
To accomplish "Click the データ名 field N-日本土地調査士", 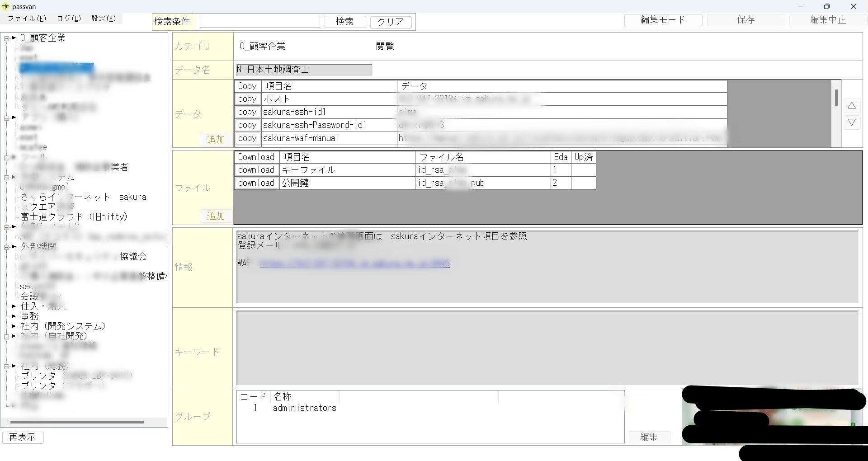I will [x=304, y=70].
